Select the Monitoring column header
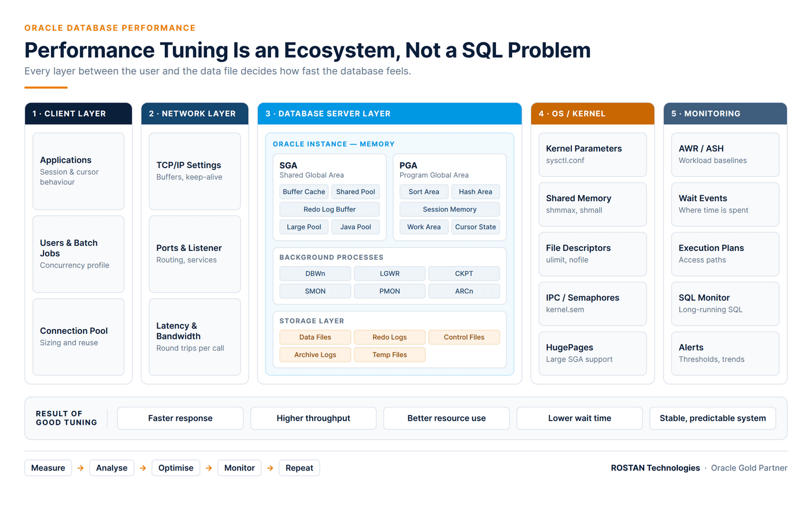Viewport: 812px width, 514px height. (725, 114)
